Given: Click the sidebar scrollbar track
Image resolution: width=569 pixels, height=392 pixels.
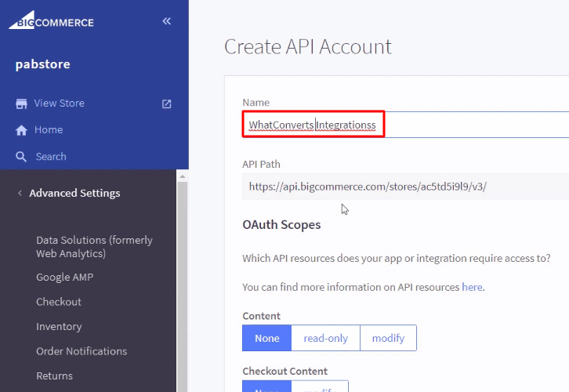Looking at the screenshot, I should coord(182,287).
